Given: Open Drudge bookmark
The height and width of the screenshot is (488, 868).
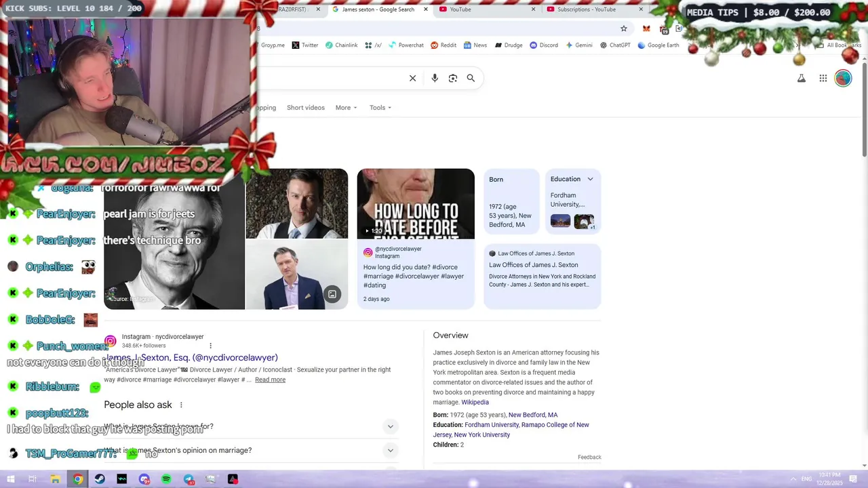Looking at the screenshot, I should pos(509,45).
